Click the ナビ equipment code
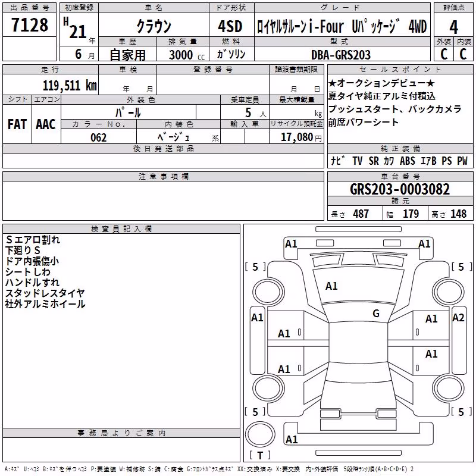 click(x=338, y=161)
